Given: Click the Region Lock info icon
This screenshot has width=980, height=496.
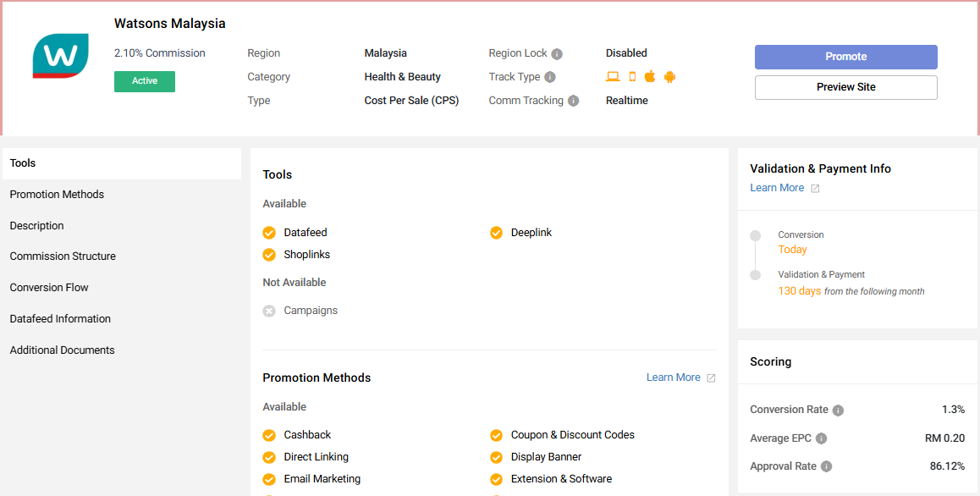Looking at the screenshot, I should [x=557, y=54].
